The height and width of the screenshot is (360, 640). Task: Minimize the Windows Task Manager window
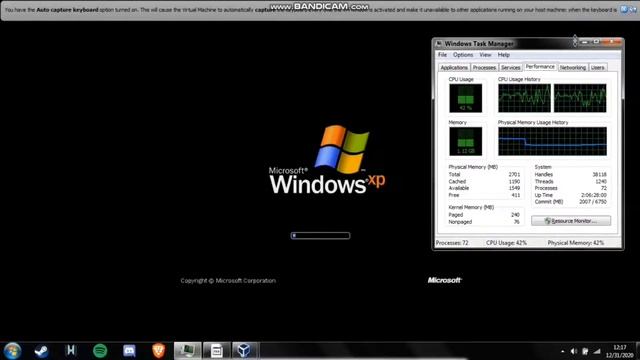click(585, 42)
